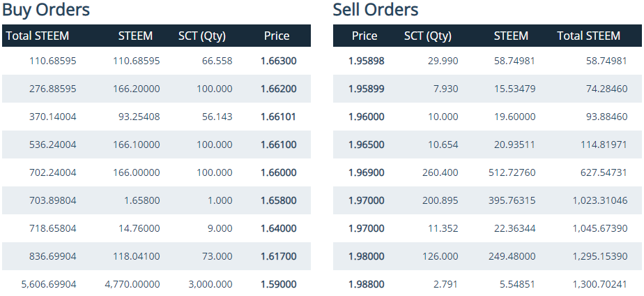This screenshot has width=644, height=296.
Task: Click the SCT (Qty) header in Buy Orders
Action: tap(202, 36)
